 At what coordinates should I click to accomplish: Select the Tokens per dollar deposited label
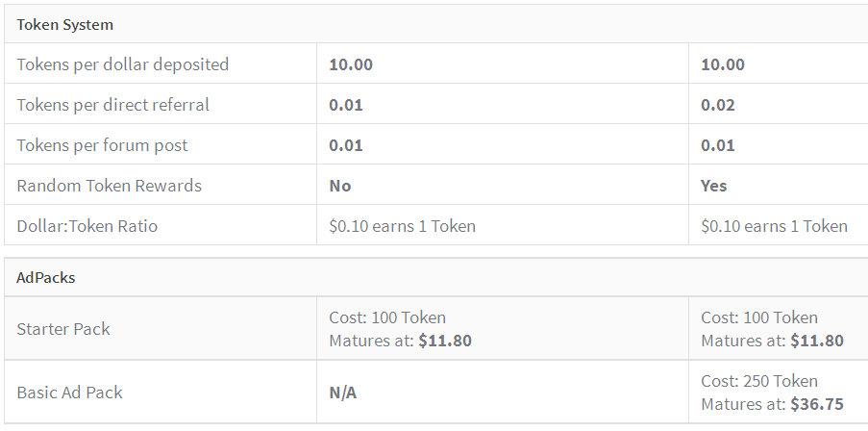122,65
